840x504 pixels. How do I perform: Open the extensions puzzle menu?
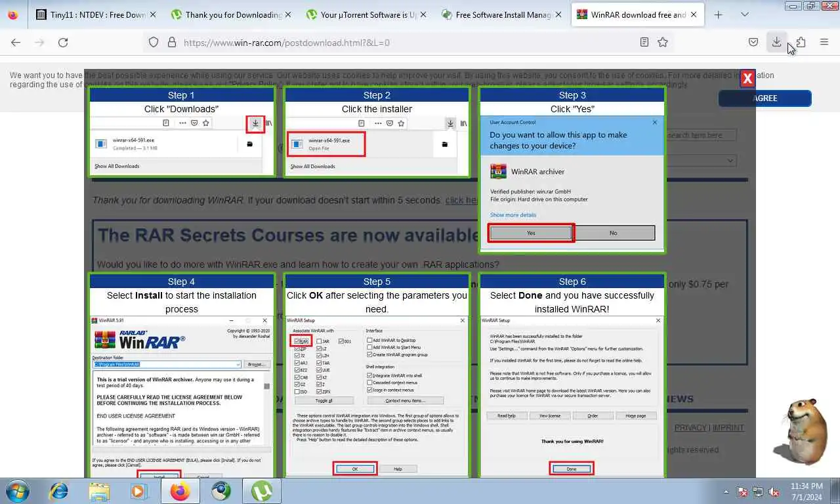pyautogui.click(x=801, y=42)
